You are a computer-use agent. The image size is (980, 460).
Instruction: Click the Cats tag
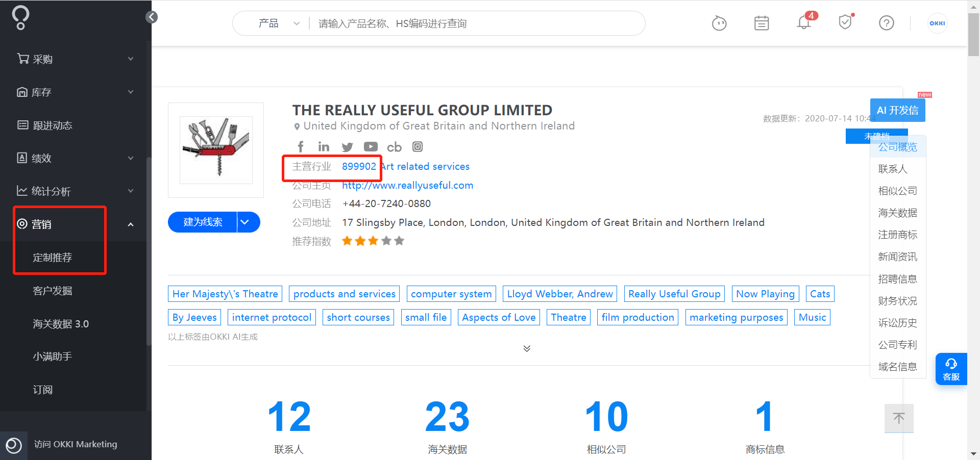pos(820,294)
